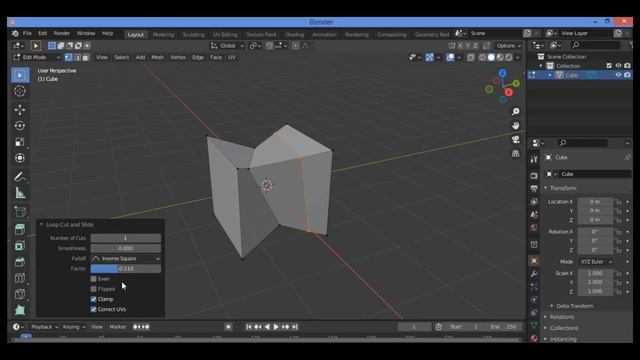640x360 pixels.
Task: Click the zoom viewport magnifier icon
Action: click(x=516, y=111)
